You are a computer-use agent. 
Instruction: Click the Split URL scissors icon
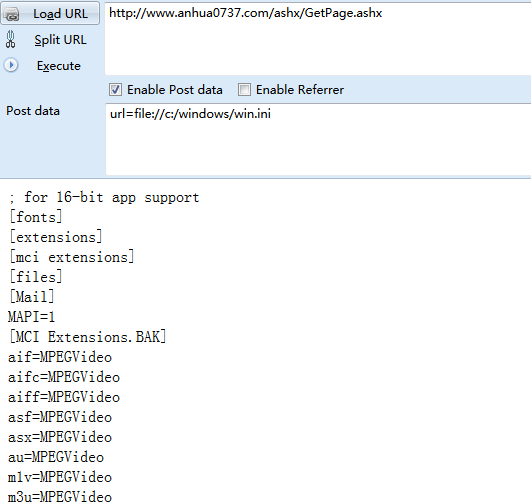point(10,39)
